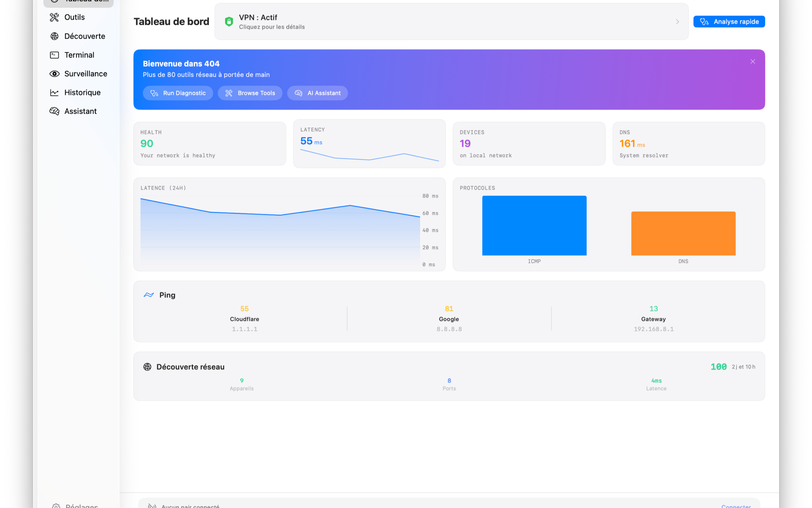The image size is (812, 508).
Task: Click the Assistant brain icon
Action: point(54,111)
